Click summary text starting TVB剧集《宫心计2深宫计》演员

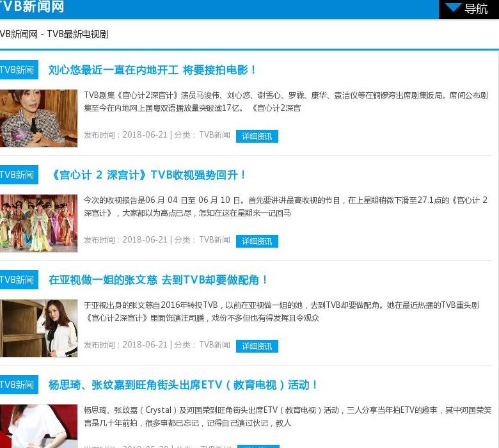286,102
